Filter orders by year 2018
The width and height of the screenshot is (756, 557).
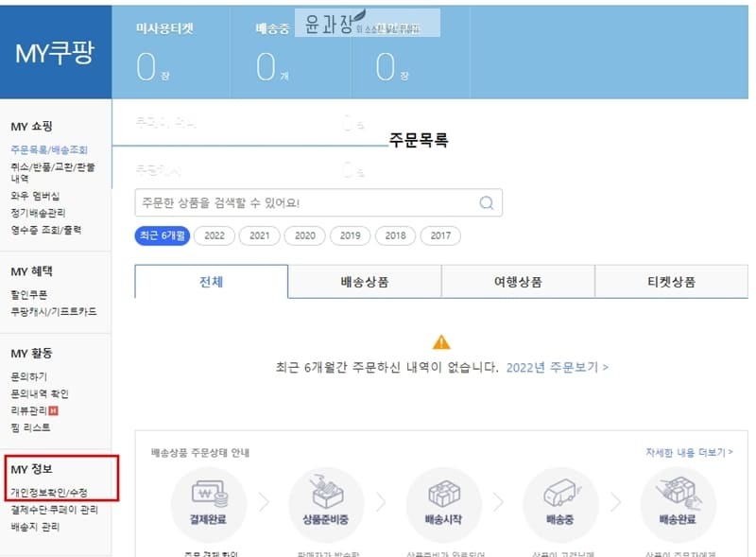pos(395,235)
